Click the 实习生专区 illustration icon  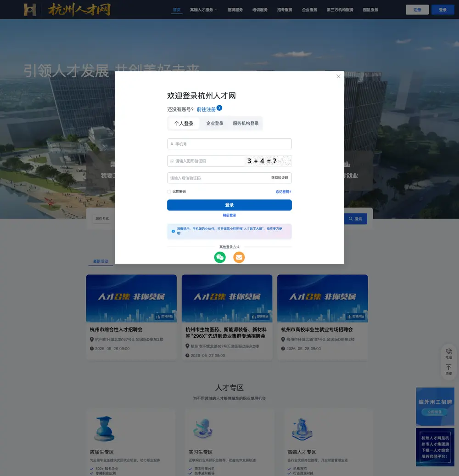[203, 428]
